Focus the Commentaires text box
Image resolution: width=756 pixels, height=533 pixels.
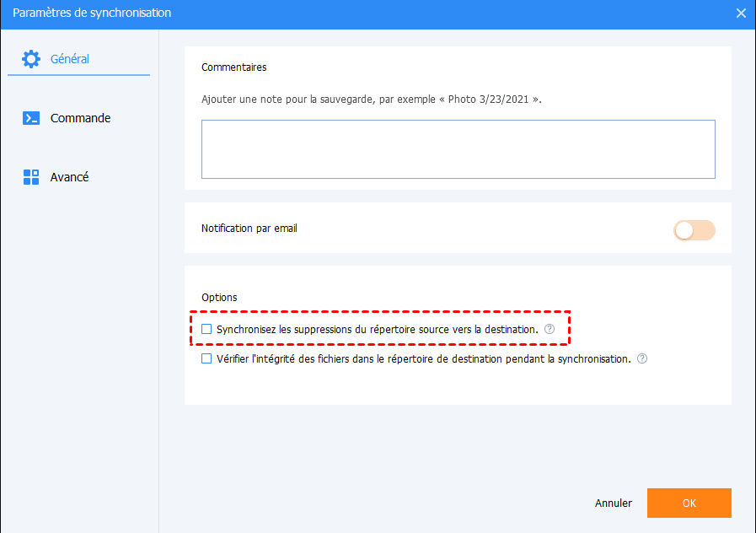click(458, 149)
